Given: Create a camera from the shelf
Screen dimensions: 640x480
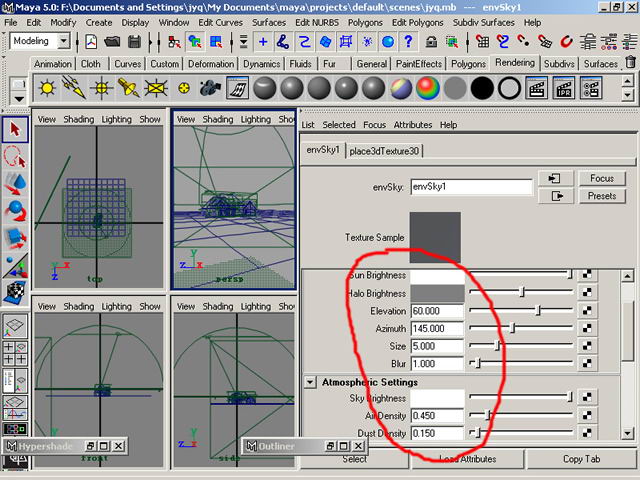Looking at the screenshot, I should (x=211, y=87).
